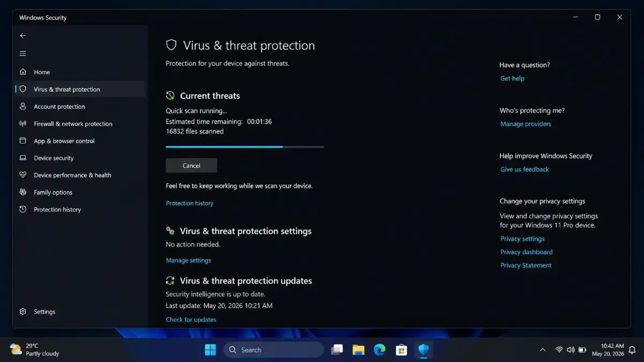The image size is (644, 362).
Task: Open the Manage providers link
Action: (526, 124)
